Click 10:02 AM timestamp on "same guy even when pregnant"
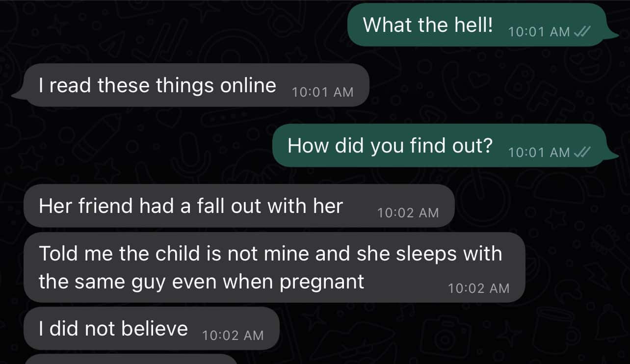Image resolution: width=630 pixels, height=364 pixels. click(x=479, y=288)
